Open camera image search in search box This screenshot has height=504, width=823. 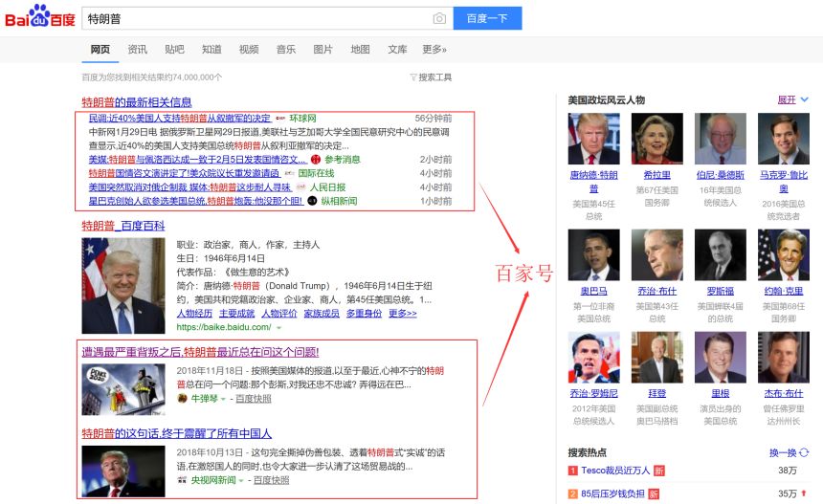coord(439,18)
